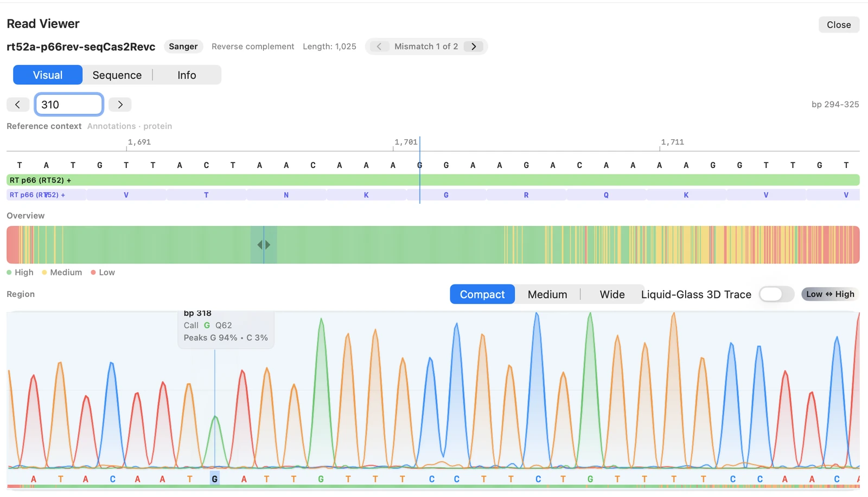Click the Medium quality legend item
868x497 pixels.
coord(62,273)
